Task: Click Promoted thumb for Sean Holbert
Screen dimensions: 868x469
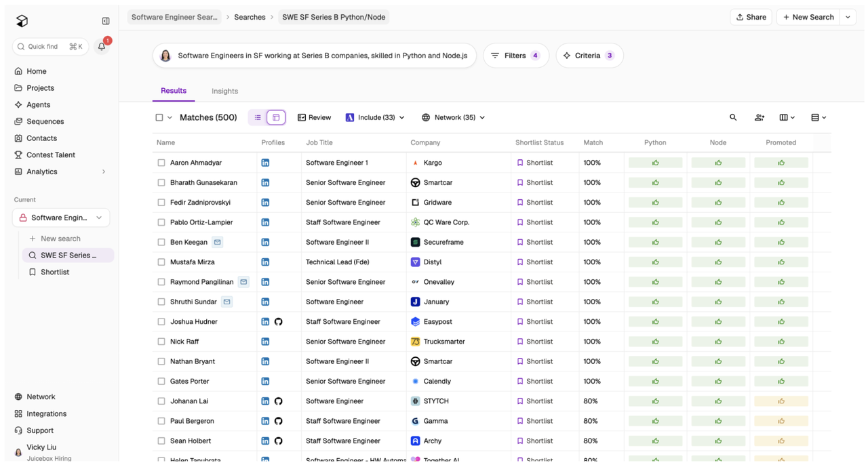Action: (x=781, y=441)
